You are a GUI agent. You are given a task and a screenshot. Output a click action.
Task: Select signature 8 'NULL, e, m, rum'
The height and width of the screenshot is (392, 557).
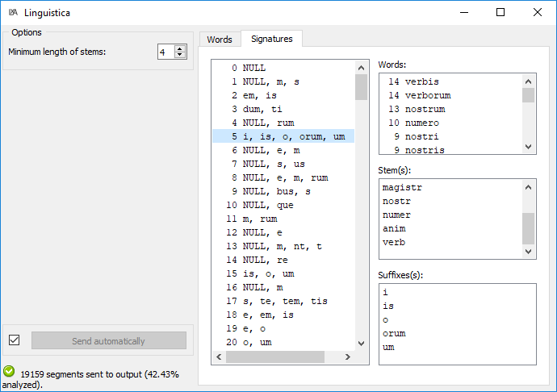tap(283, 177)
